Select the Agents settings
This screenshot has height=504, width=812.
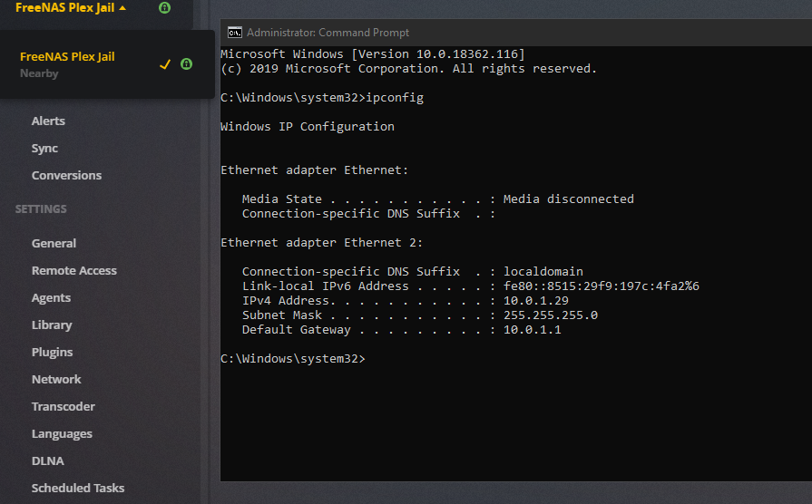(x=52, y=298)
